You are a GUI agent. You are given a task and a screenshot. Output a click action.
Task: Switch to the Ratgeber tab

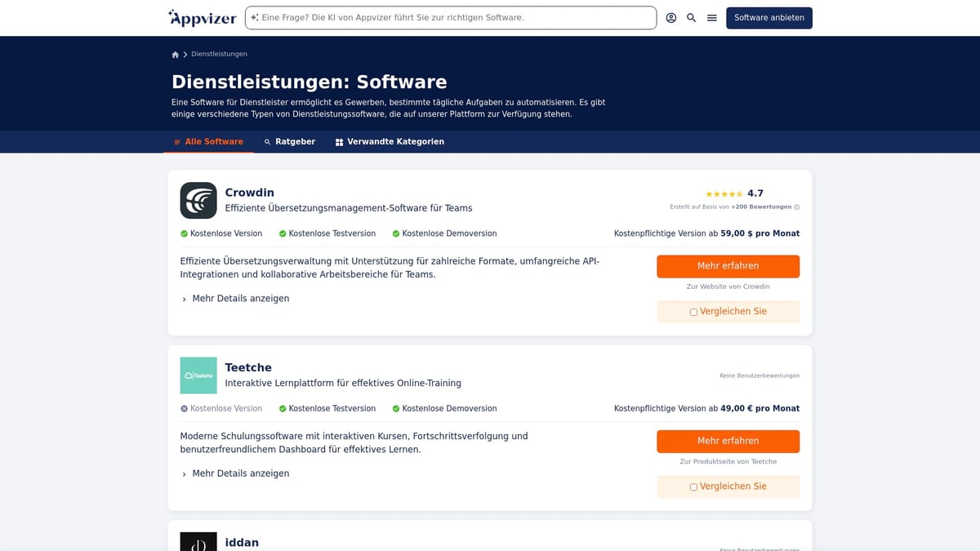tap(289, 142)
